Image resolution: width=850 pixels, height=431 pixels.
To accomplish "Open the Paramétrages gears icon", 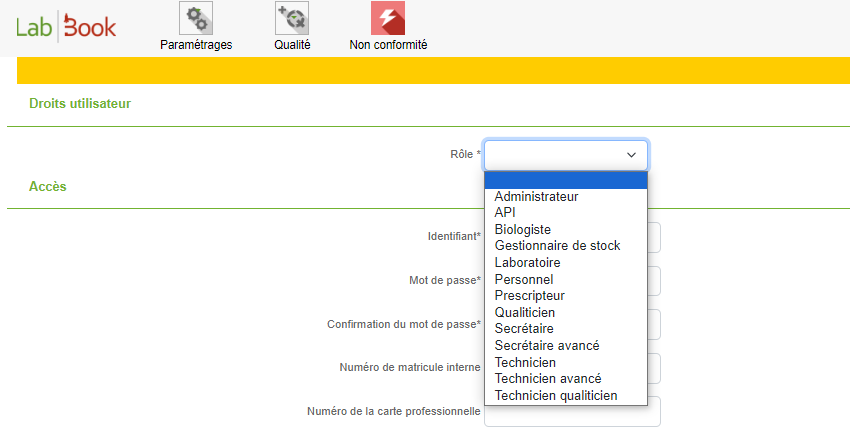I will tap(195, 19).
